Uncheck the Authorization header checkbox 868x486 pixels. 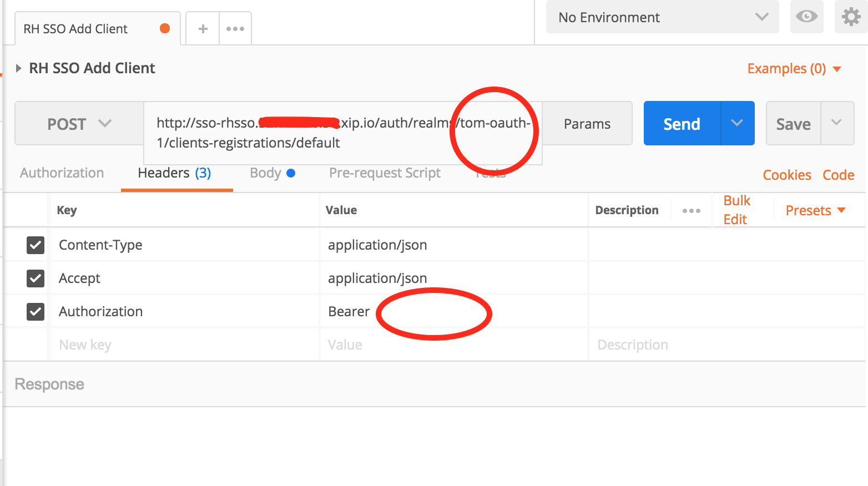(36, 311)
